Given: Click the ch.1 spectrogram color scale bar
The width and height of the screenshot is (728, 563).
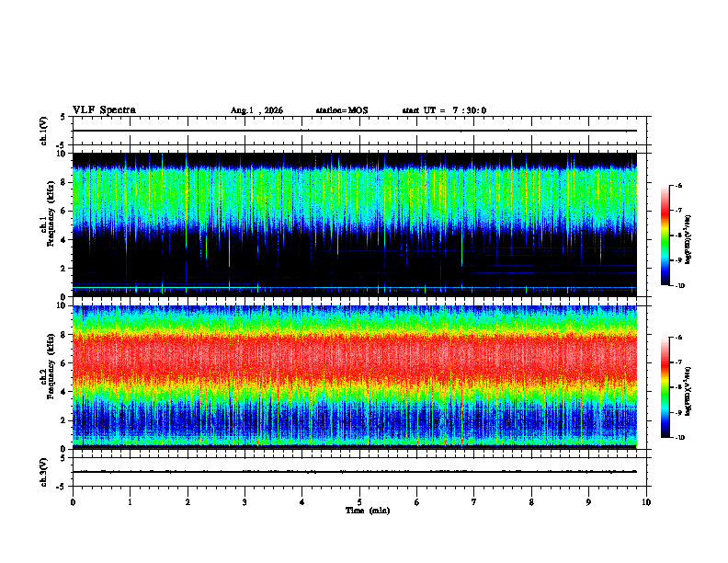Looking at the screenshot, I should [x=665, y=236].
